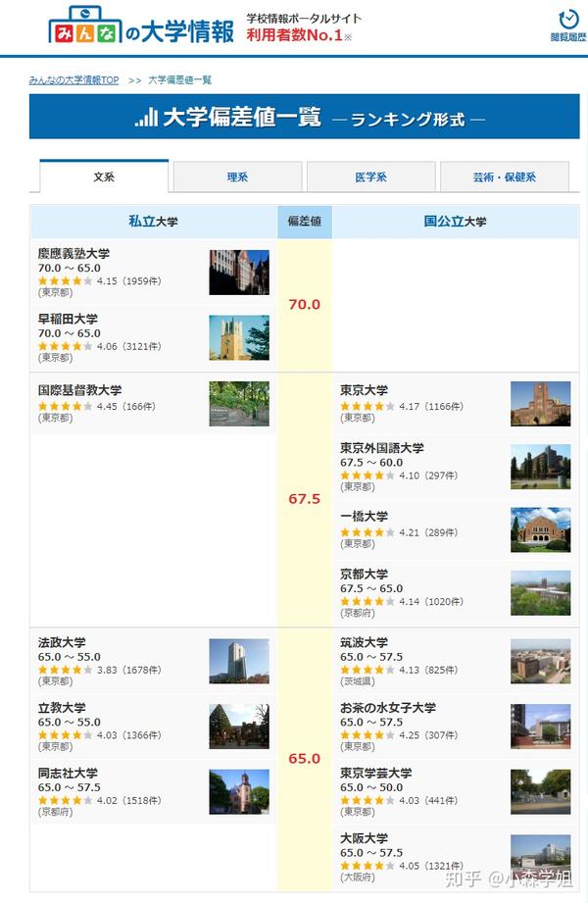
Task: Open 同志社大学 university link
Action: tap(68, 773)
